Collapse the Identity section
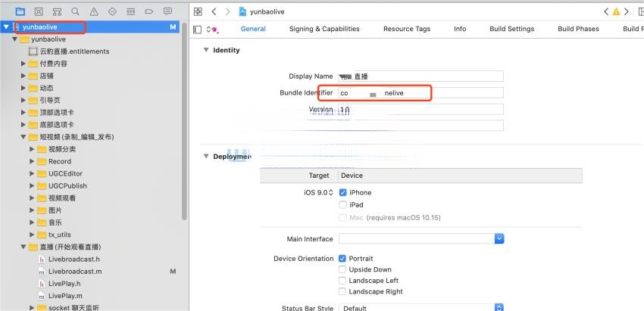 pos(206,50)
